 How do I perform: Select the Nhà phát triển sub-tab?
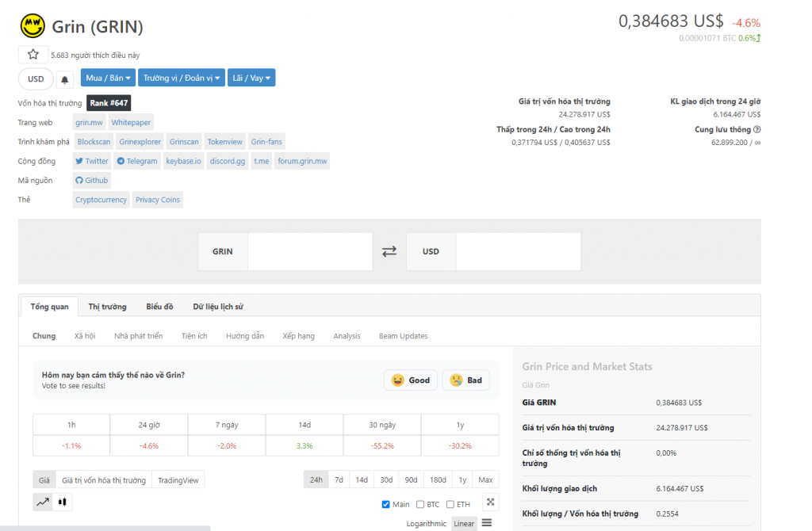pyautogui.click(x=138, y=336)
